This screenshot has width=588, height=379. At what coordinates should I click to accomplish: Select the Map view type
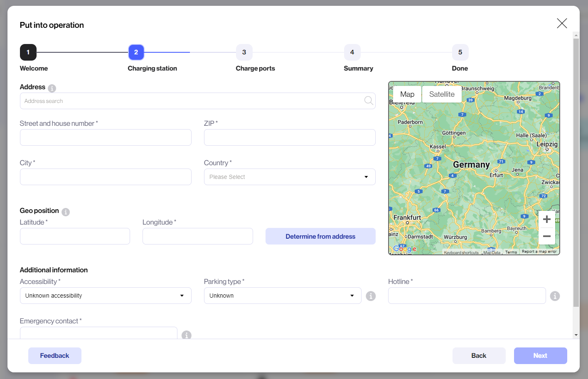(x=407, y=94)
